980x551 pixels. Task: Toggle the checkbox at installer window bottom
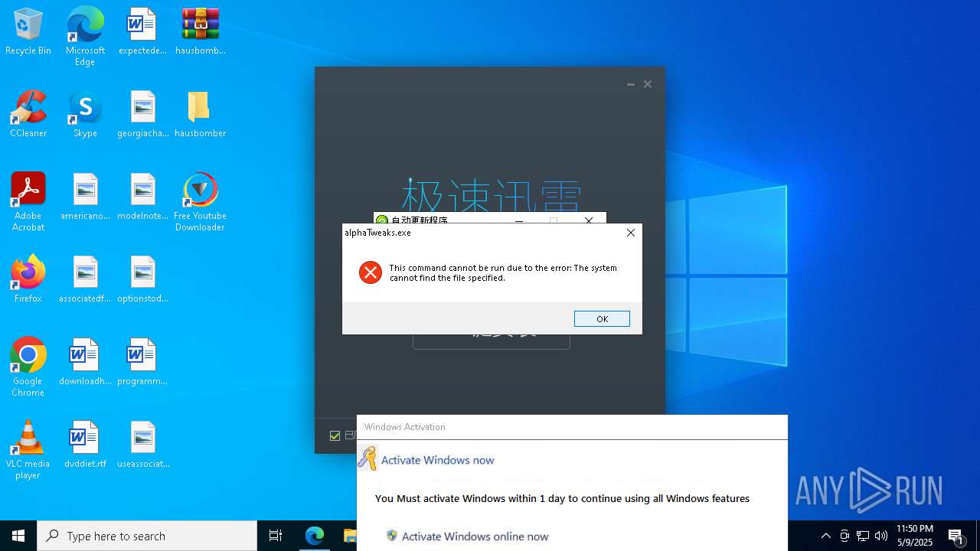[335, 435]
